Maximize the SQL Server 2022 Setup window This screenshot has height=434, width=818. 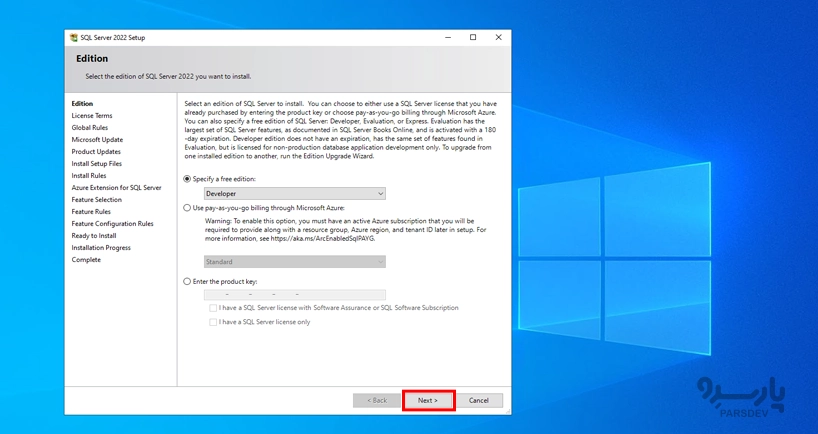click(473, 38)
